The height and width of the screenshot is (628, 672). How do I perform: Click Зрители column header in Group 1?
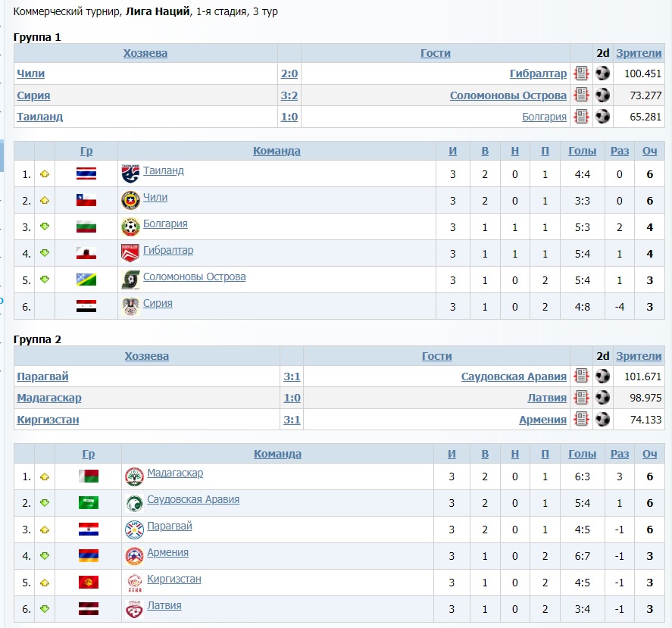(639, 53)
